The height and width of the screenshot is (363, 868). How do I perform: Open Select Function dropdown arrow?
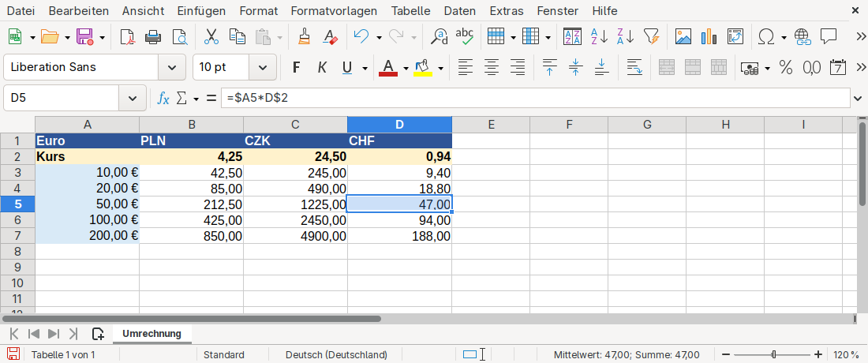point(196,99)
